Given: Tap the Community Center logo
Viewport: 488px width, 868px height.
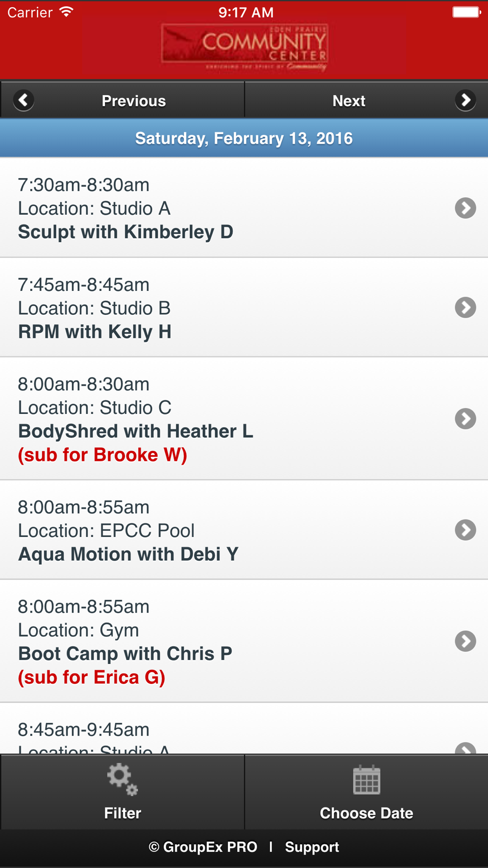Looking at the screenshot, I should 244,48.
